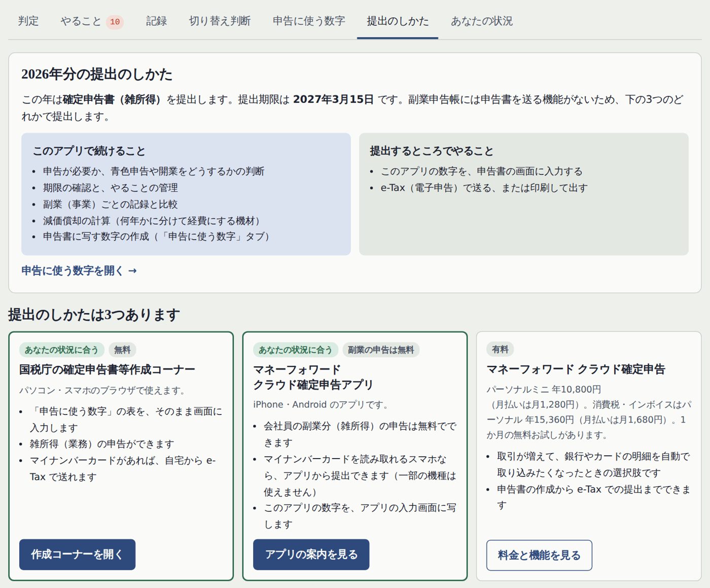Click the 作成コーナーを開く button
Viewport: 710px width, 588px height.
click(77, 555)
